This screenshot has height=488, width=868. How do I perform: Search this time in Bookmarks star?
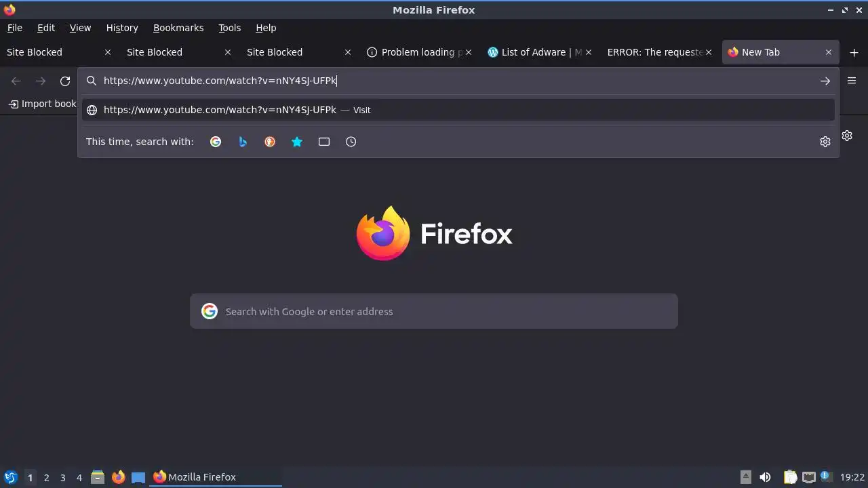(x=297, y=142)
